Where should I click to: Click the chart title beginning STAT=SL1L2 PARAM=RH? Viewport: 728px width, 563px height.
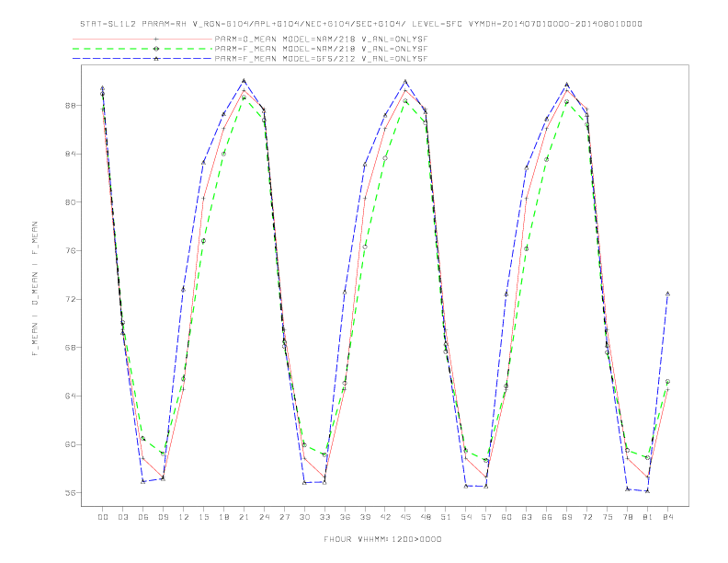coord(361,24)
